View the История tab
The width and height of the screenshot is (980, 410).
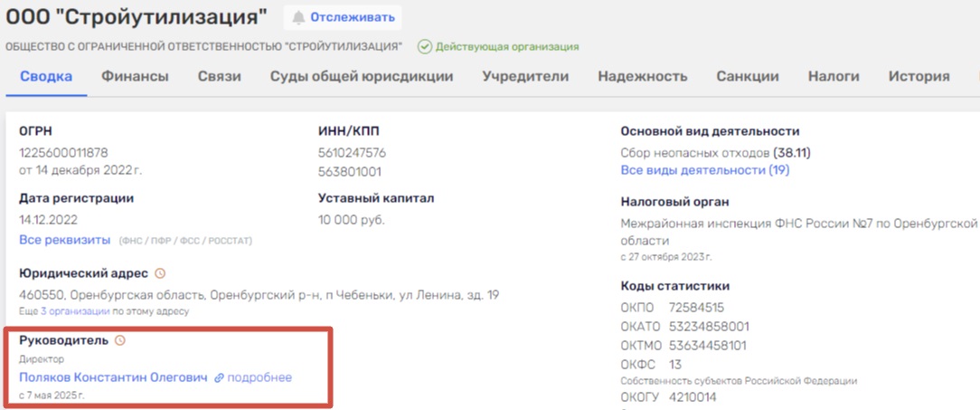click(x=919, y=77)
